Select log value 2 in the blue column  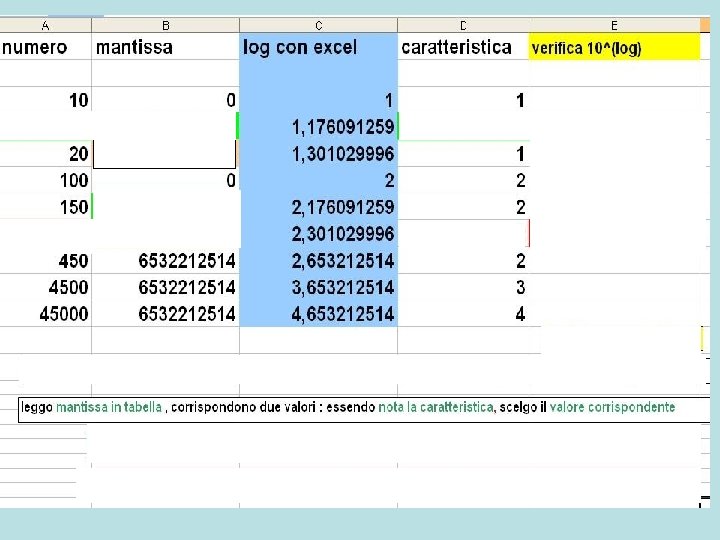pos(318,180)
